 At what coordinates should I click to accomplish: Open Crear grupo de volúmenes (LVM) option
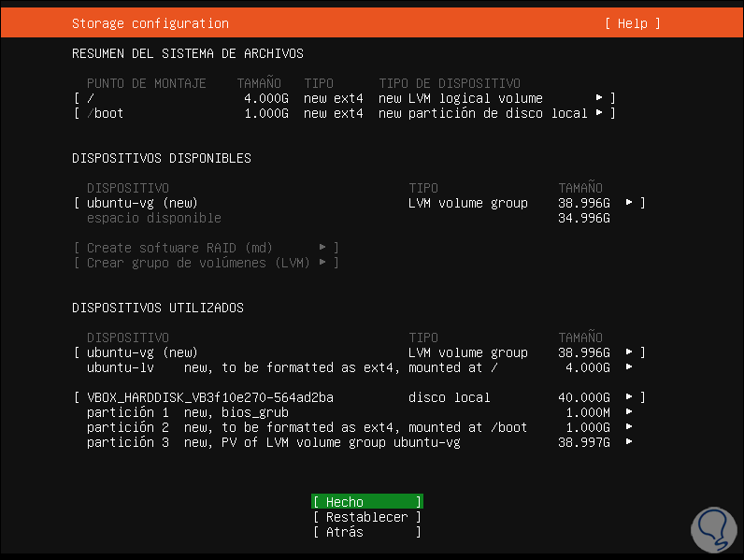pos(206,263)
